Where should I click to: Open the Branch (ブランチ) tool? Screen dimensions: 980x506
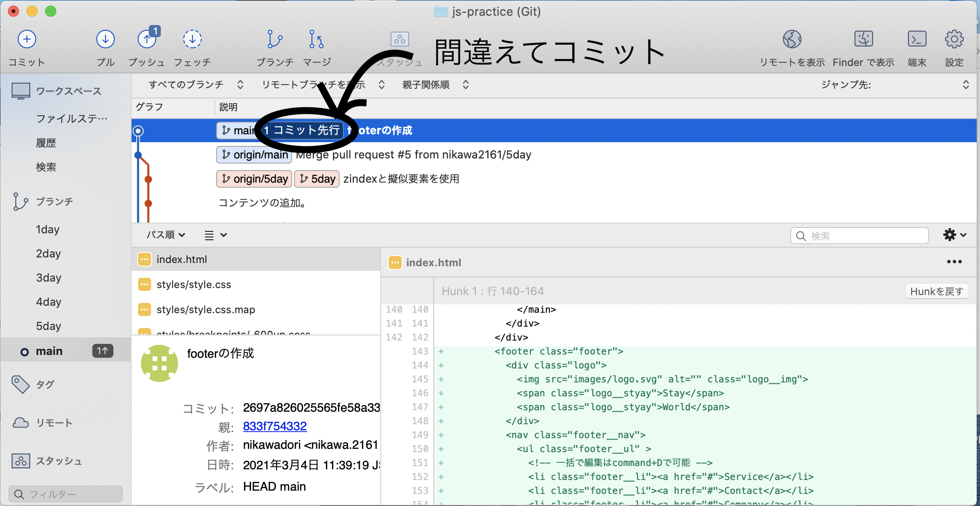pos(275,39)
